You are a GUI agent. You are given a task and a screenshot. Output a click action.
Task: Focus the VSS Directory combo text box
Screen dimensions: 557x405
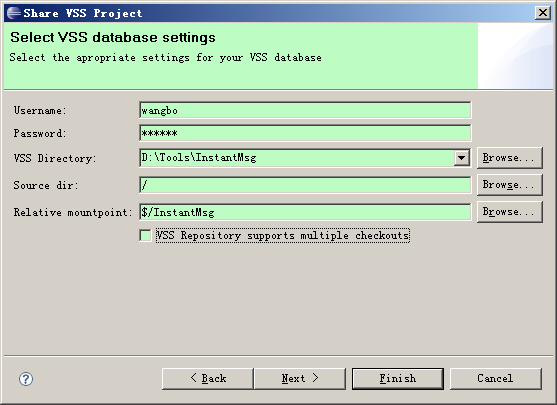pos(297,157)
